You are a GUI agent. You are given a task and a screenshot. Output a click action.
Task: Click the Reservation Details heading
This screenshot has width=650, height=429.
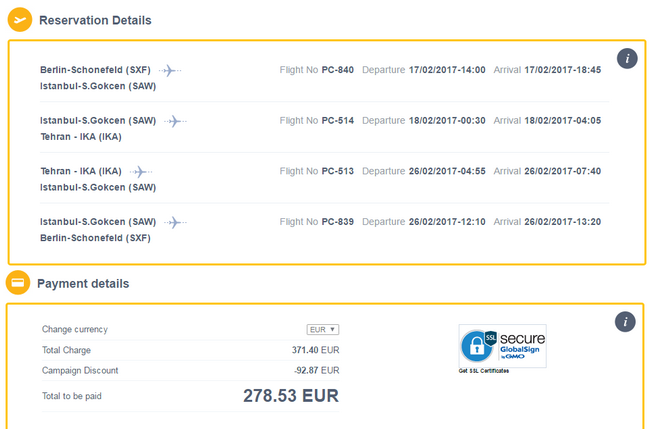pos(95,20)
